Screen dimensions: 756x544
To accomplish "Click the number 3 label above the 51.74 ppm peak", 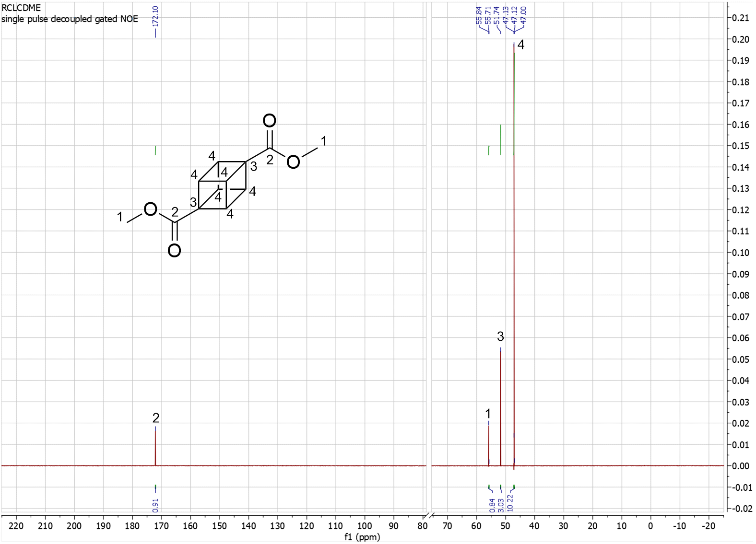I will (x=500, y=336).
